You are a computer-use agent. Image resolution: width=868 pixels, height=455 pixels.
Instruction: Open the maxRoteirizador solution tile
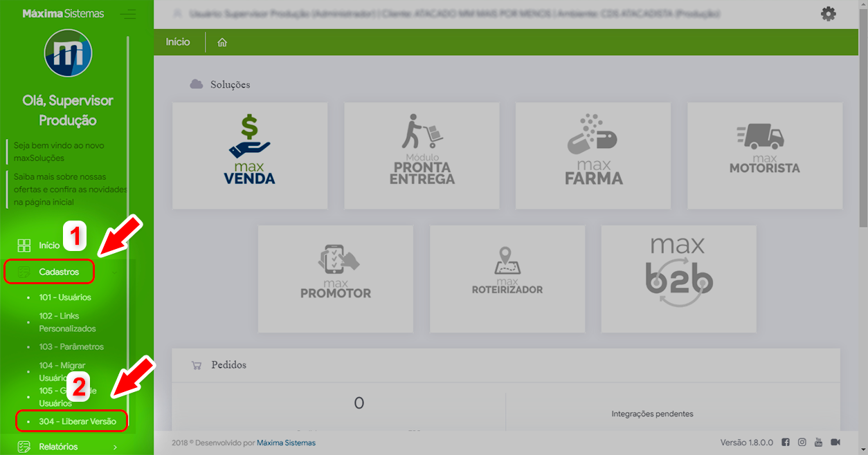tap(507, 279)
